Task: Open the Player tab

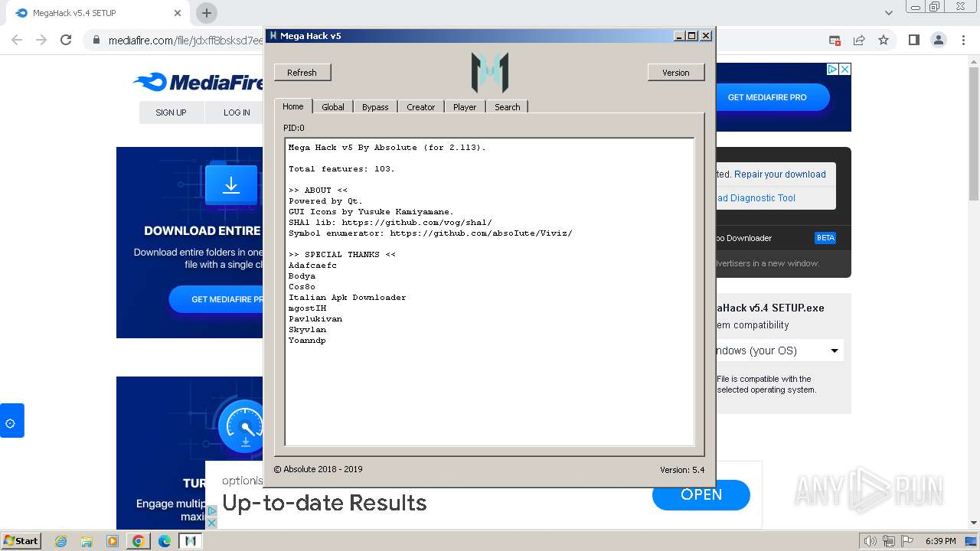Action: [464, 107]
